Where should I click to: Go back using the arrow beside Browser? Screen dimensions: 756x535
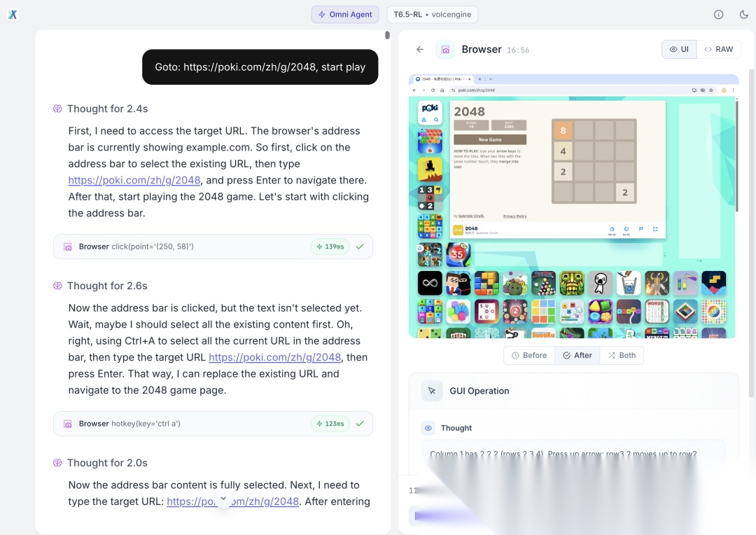420,49
